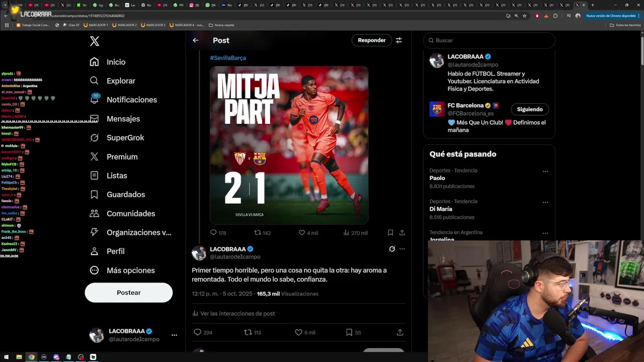This screenshot has height=362, width=644.
Task: Open MARCADOR 2 bookmark
Action: (x=125, y=25)
